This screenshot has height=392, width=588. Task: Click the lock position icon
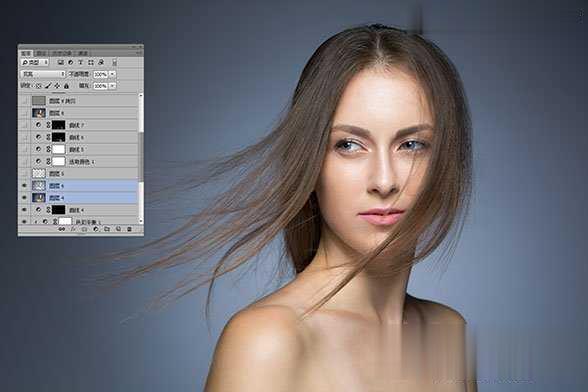coord(57,86)
